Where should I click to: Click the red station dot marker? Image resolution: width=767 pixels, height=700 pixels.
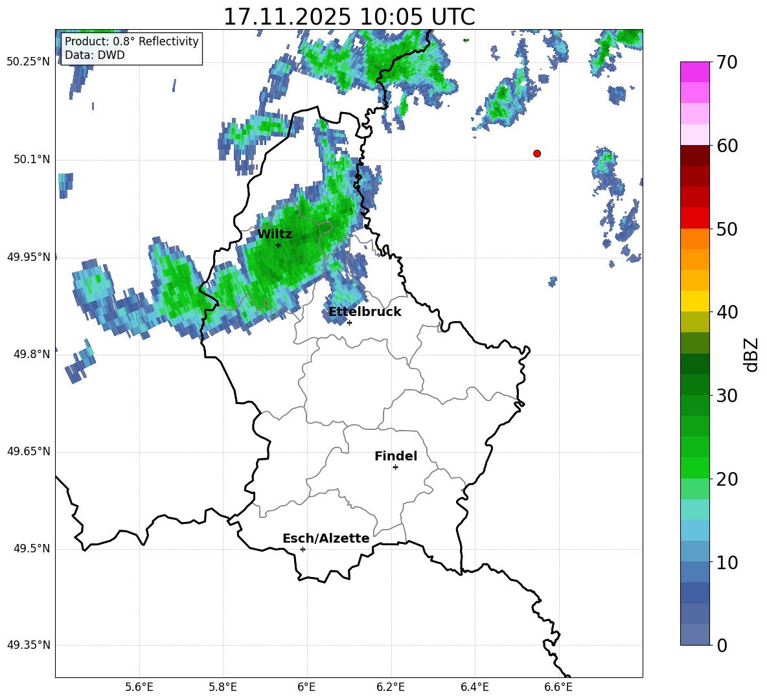(x=537, y=153)
